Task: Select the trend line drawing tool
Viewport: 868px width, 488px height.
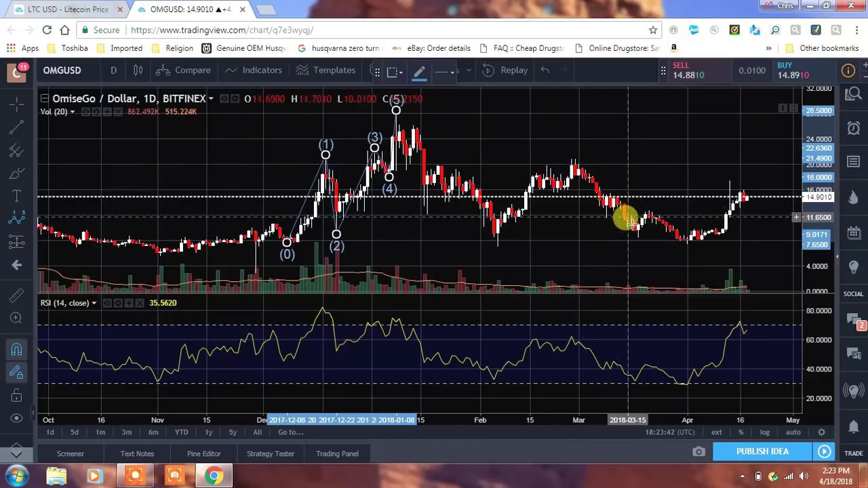Action: tap(17, 126)
